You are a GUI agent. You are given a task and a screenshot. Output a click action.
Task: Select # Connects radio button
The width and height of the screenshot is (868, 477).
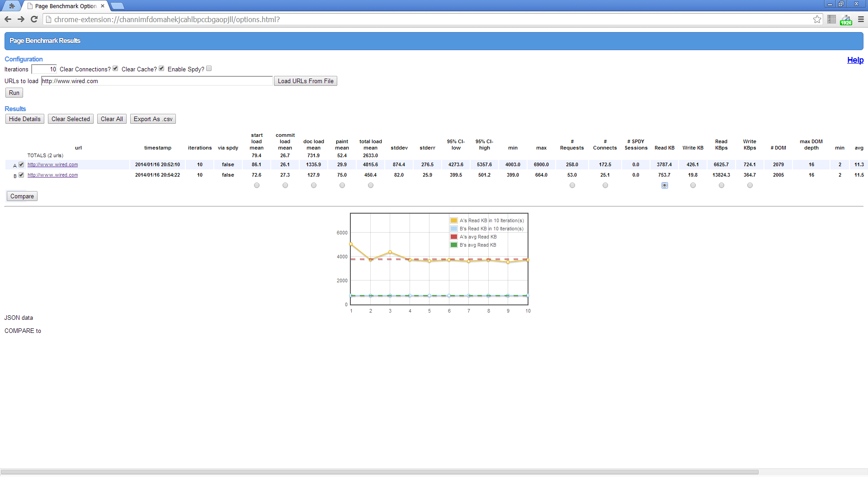pos(605,185)
